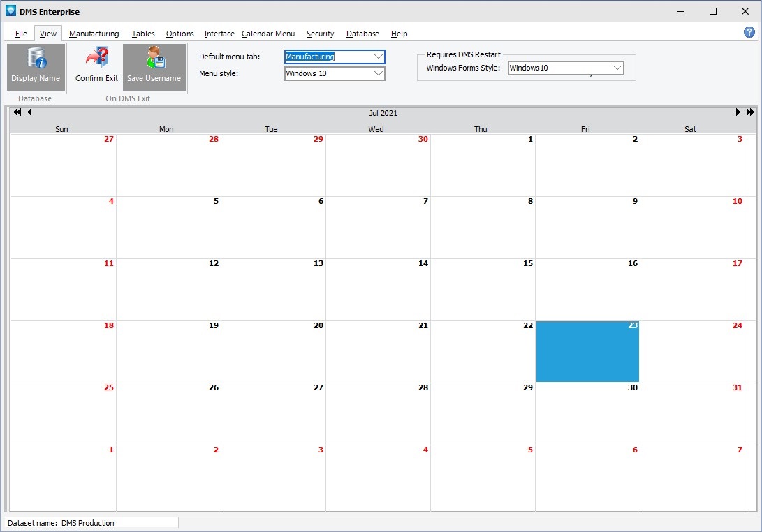Click the blue help question mark icon

coord(749,32)
